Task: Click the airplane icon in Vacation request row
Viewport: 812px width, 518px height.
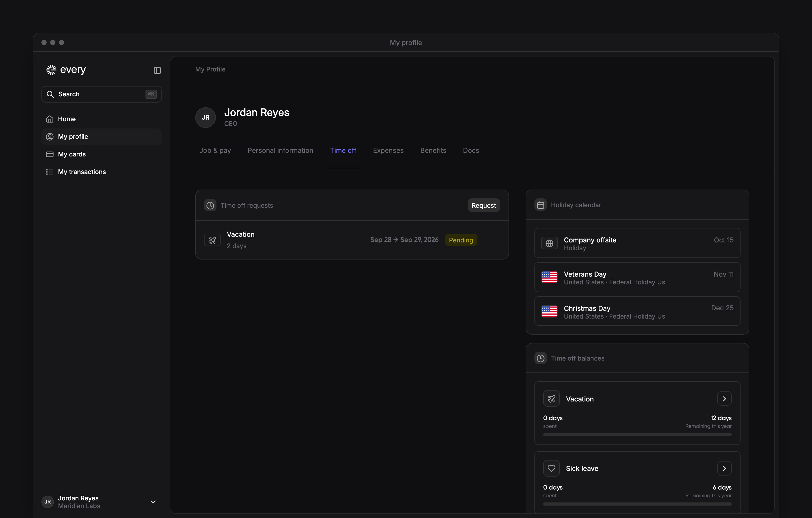Action: [x=212, y=240]
